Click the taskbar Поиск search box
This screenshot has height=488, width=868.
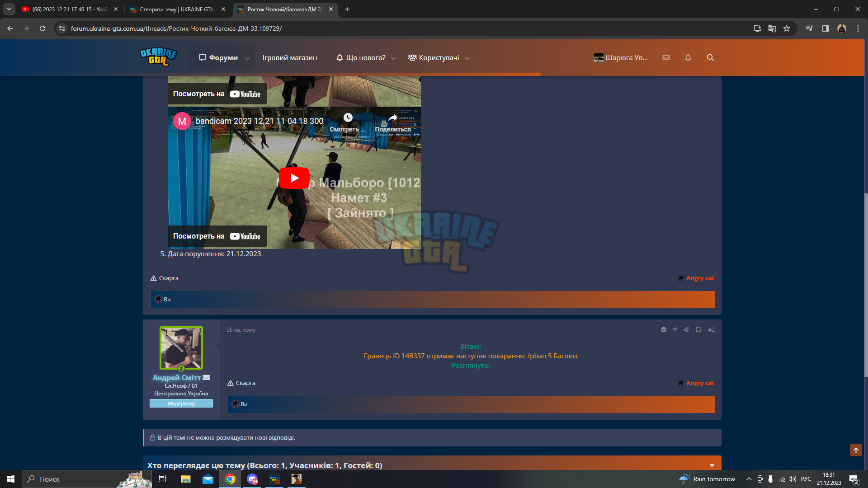coord(87,479)
